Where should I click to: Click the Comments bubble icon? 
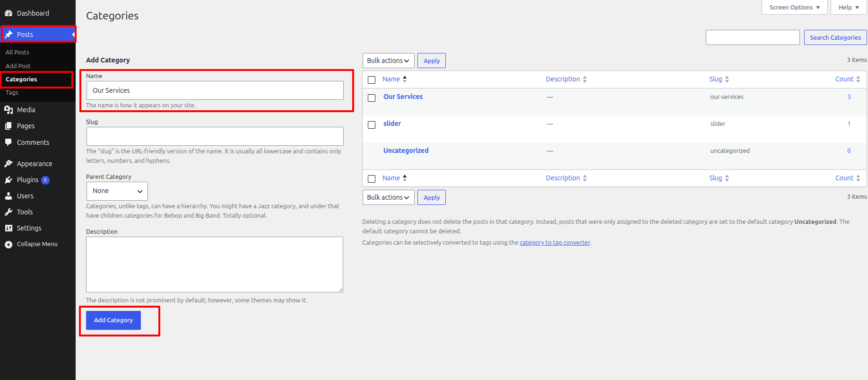tap(9, 142)
